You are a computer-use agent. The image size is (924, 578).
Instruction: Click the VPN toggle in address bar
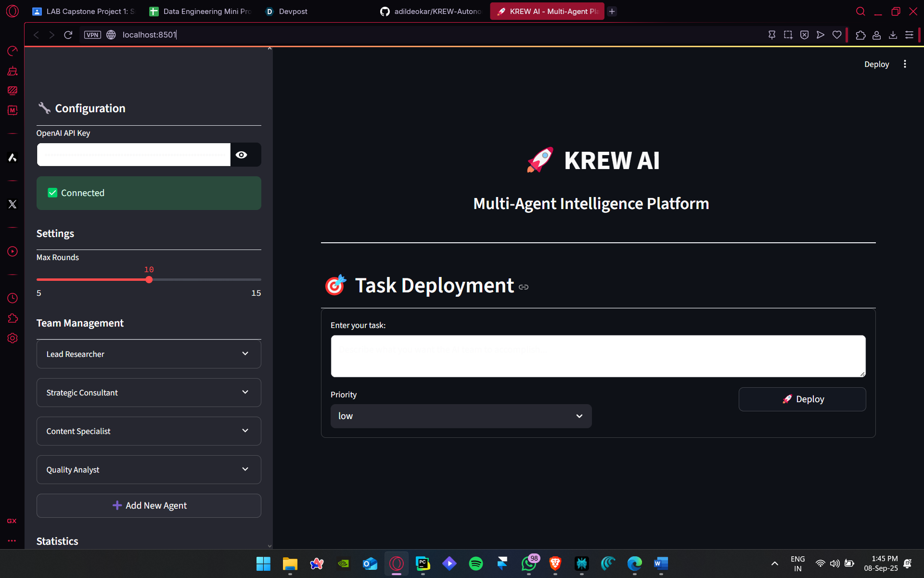tap(92, 35)
